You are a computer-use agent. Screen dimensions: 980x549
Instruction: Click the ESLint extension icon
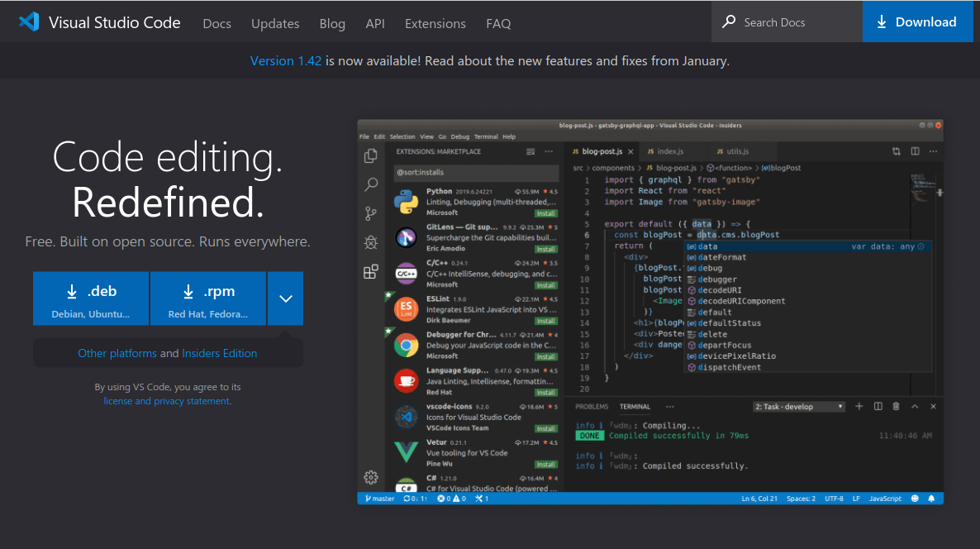407,309
